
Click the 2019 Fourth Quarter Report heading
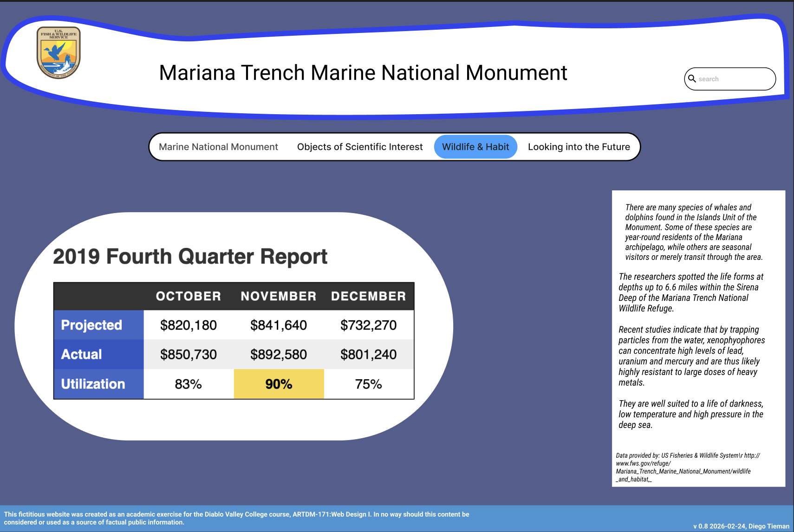pos(190,256)
